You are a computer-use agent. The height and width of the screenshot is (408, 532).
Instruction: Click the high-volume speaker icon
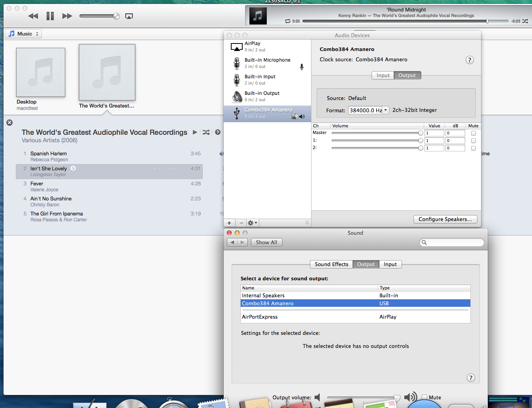click(x=411, y=397)
